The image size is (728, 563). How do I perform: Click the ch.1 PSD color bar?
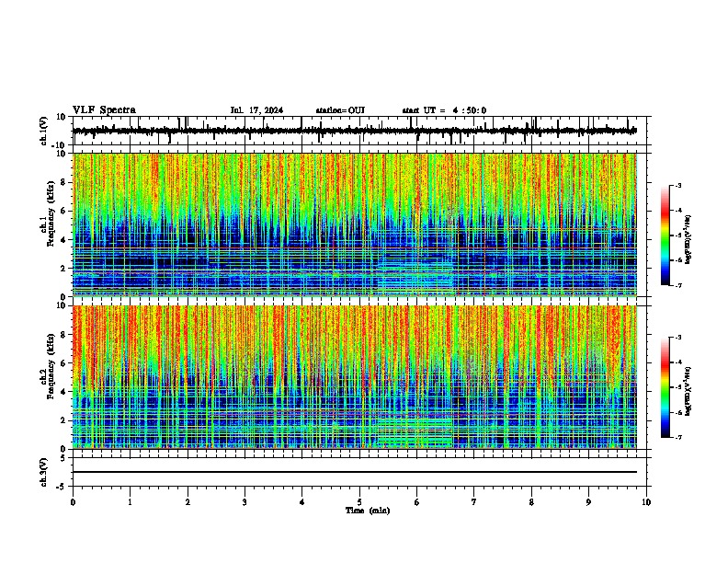click(665, 236)
